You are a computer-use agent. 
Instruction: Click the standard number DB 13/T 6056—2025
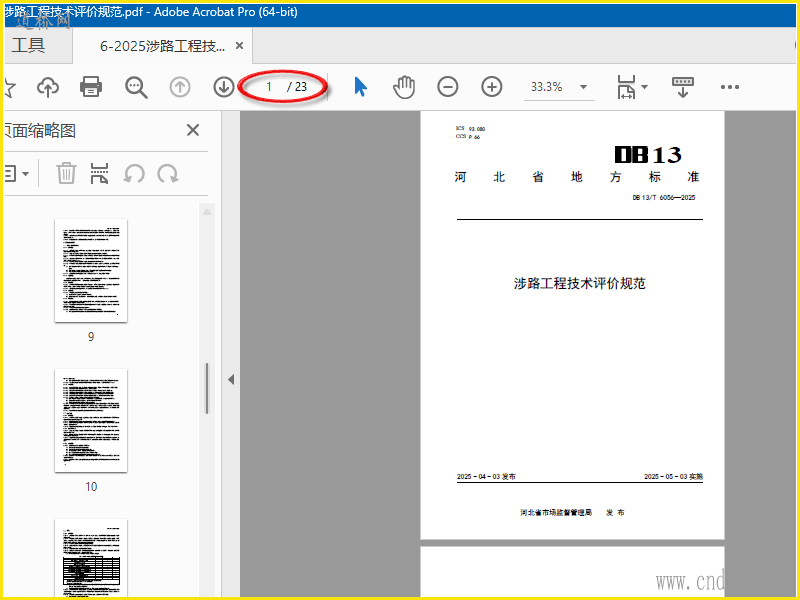(x=664, y=197)
